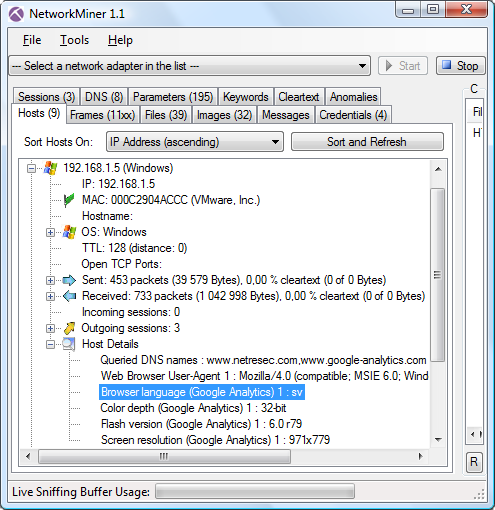Click the Received packets arrow icon
Screen dimensions: 495x510
69,296
